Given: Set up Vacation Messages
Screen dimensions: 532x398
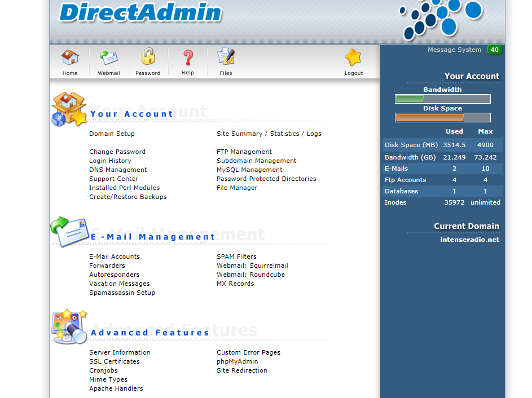Looking at the screenshot, I should [120, 284].
